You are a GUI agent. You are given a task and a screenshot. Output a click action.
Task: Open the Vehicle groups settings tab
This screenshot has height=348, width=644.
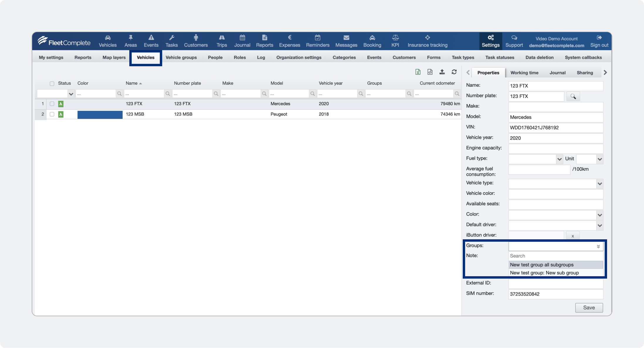click(x=181, y=57)
